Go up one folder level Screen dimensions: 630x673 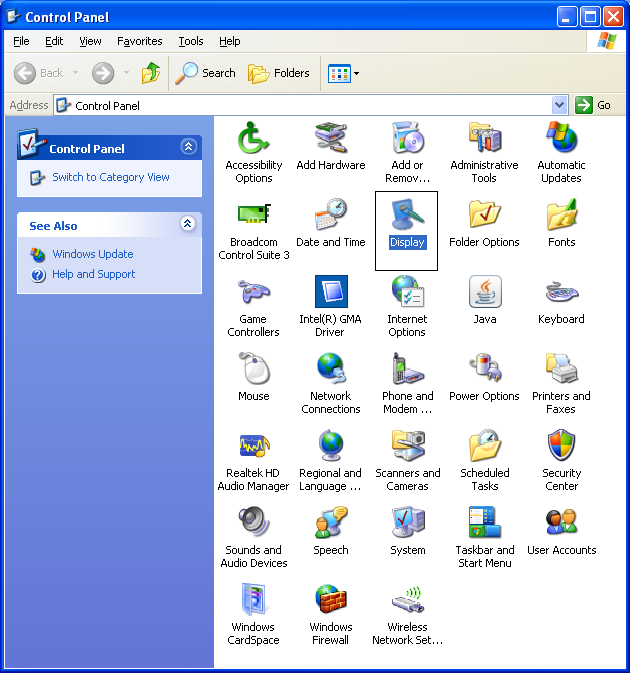151,73
